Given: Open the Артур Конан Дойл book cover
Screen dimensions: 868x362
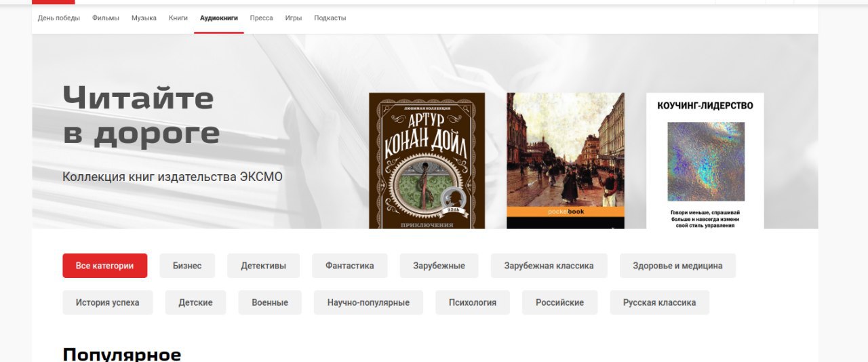Looking at the screenshot, I should [427, 161].
